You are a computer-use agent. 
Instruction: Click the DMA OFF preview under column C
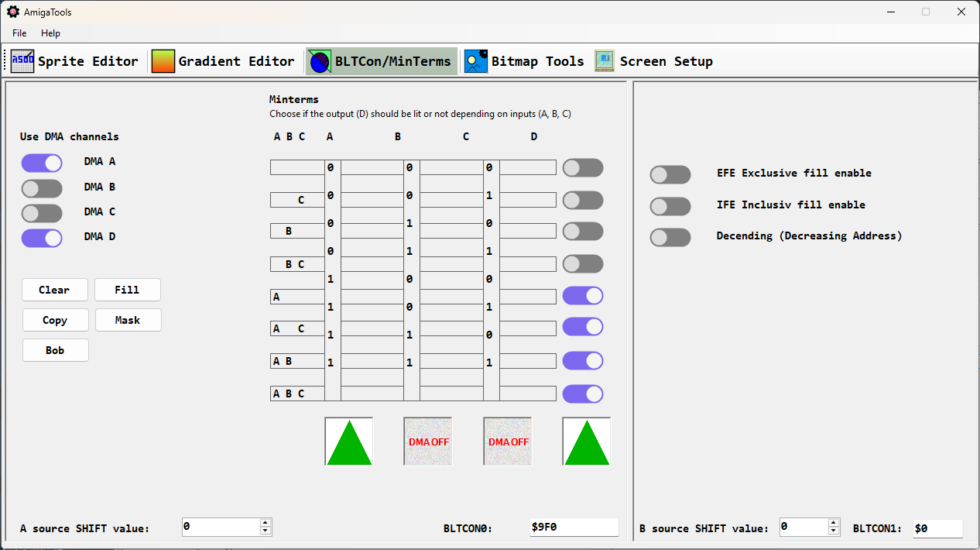[508, 442]
